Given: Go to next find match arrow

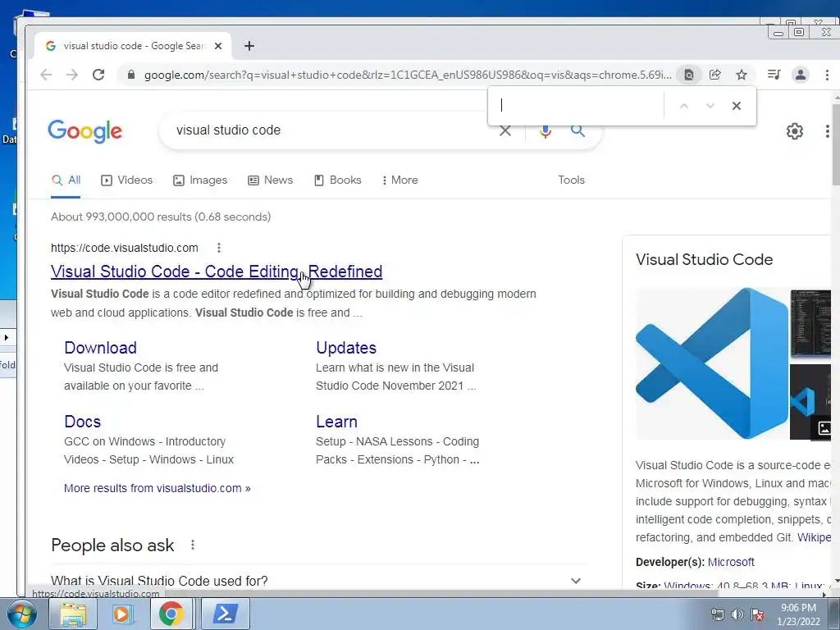Looking at the screenshot, I should click(710, 106).
